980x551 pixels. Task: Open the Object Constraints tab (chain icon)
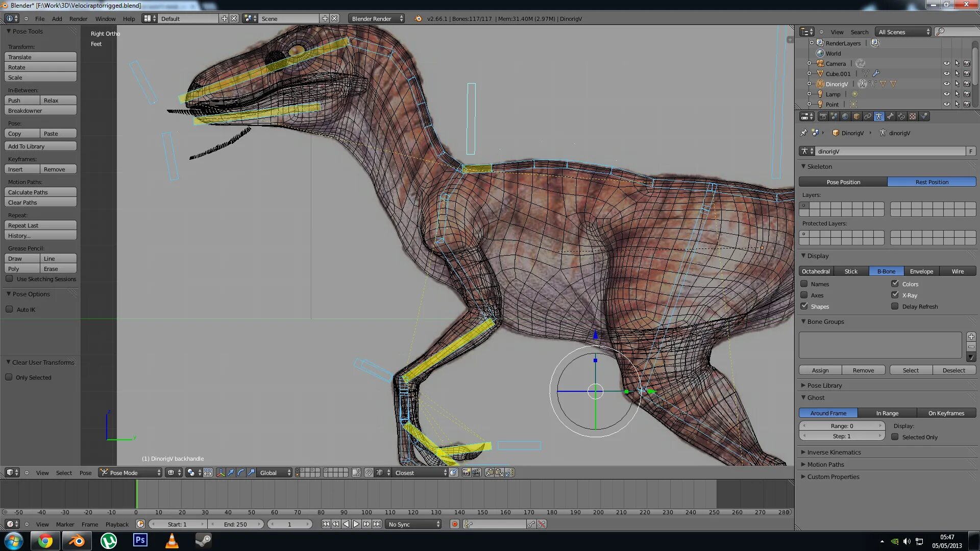(868, 117)
